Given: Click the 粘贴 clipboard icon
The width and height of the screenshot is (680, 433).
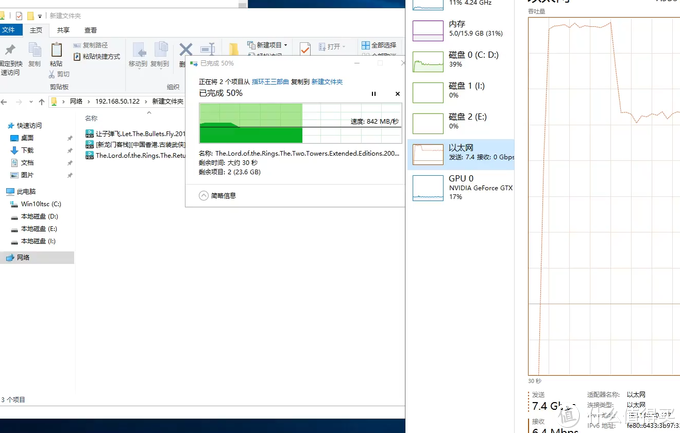Looking at the screenshot, I should point(56,49).
